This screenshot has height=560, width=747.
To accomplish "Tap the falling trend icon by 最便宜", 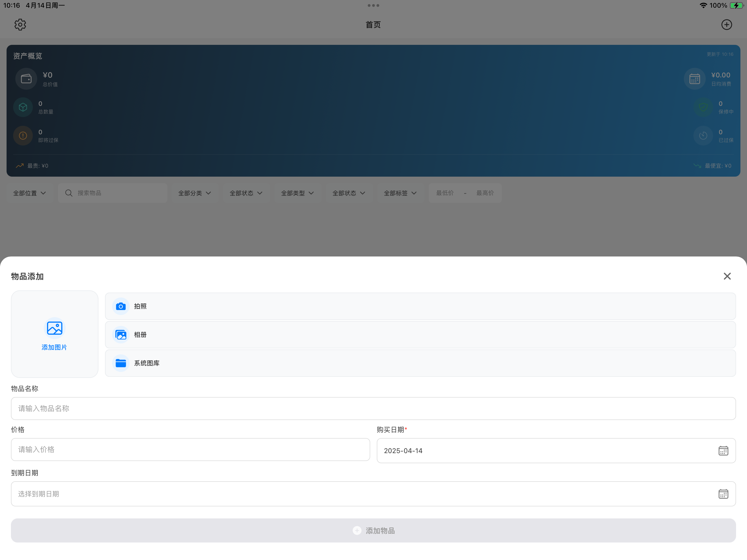I will tap(697, 166).
